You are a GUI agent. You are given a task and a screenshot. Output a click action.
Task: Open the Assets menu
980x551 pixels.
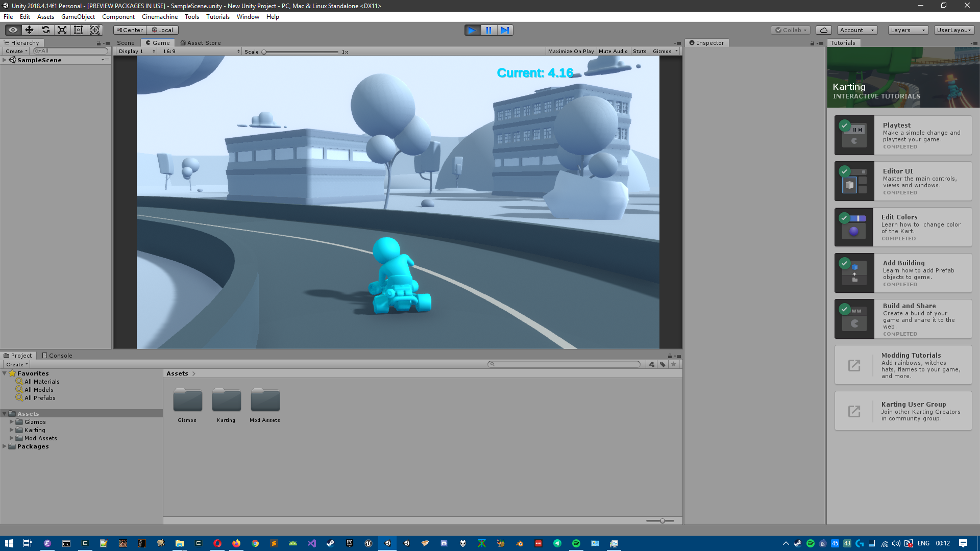[45, 17]
